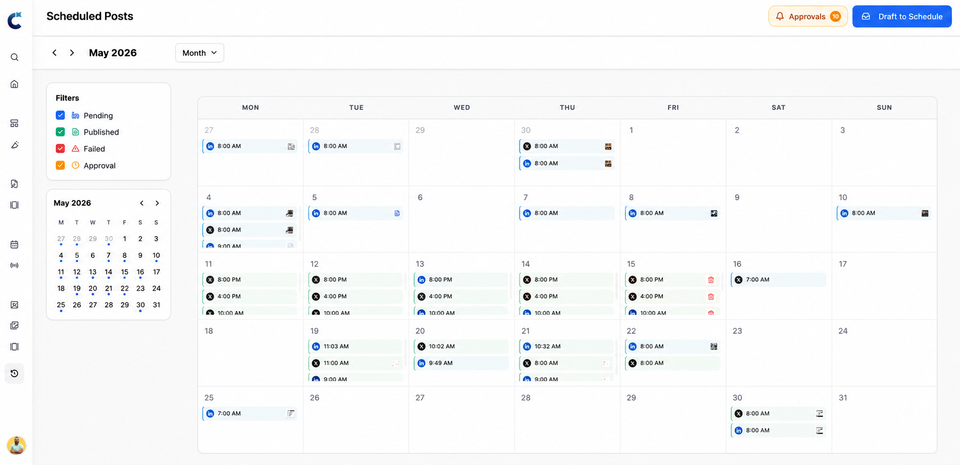Click LinkedIn icon on May 25 7:00 AM post
The image size is (960, 465).
point(210,414)
